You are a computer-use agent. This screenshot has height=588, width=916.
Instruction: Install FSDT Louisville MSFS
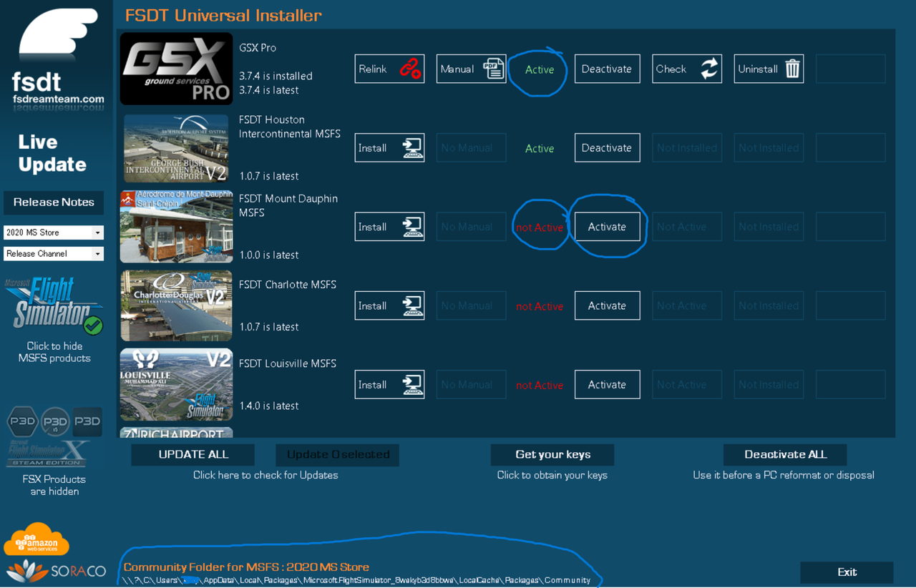click(x=389, y=384)
